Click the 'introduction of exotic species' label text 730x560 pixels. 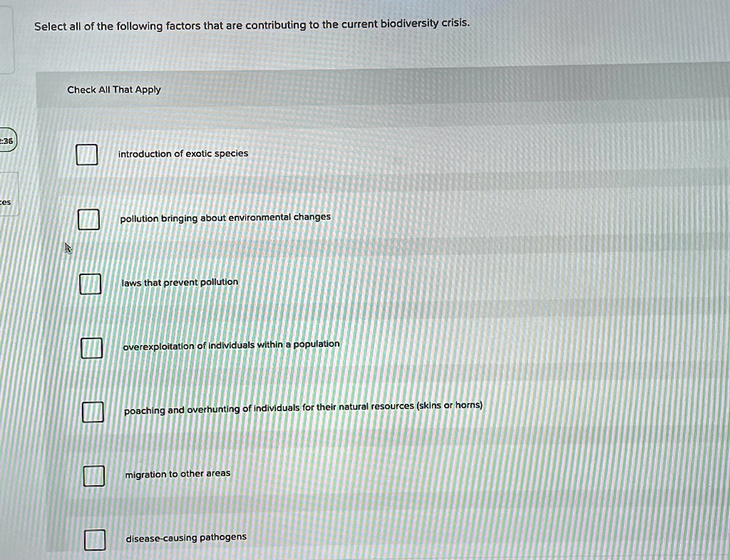click(x=183, y=153)
